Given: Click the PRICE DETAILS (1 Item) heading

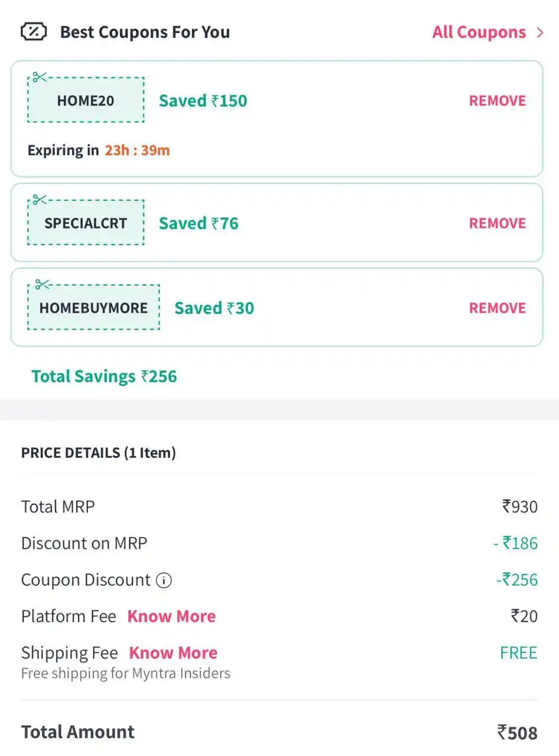Looking at the screenshot, I should tap(99, 453).
